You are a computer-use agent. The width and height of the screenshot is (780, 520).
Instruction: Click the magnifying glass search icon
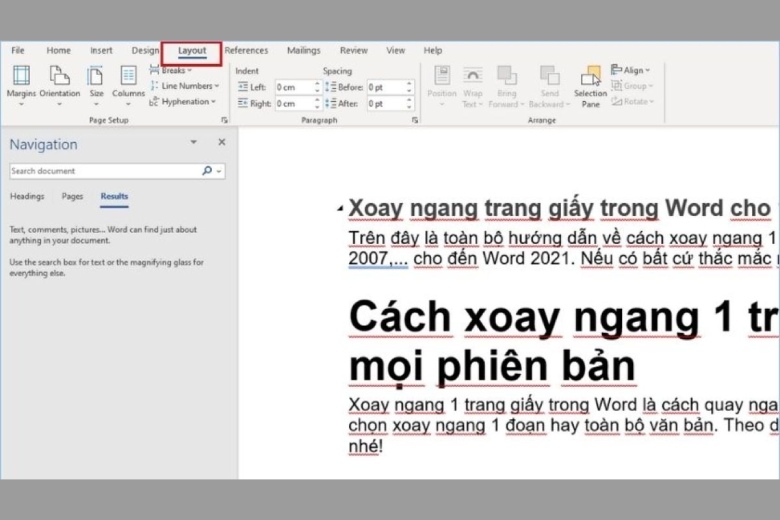click(x=207, y=171)
